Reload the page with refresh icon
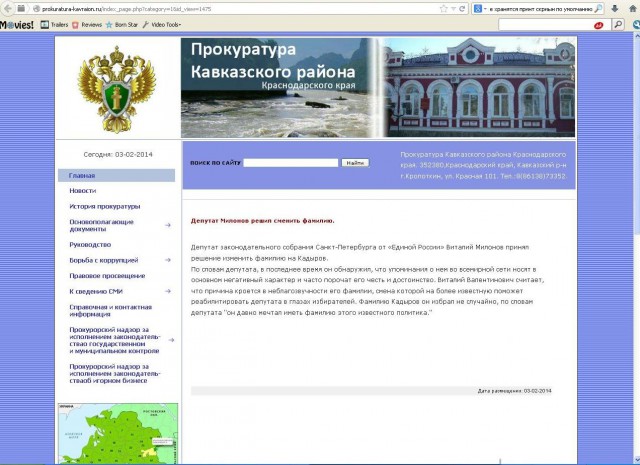Viewport: 640px width, 465px height. coord(462,9)
